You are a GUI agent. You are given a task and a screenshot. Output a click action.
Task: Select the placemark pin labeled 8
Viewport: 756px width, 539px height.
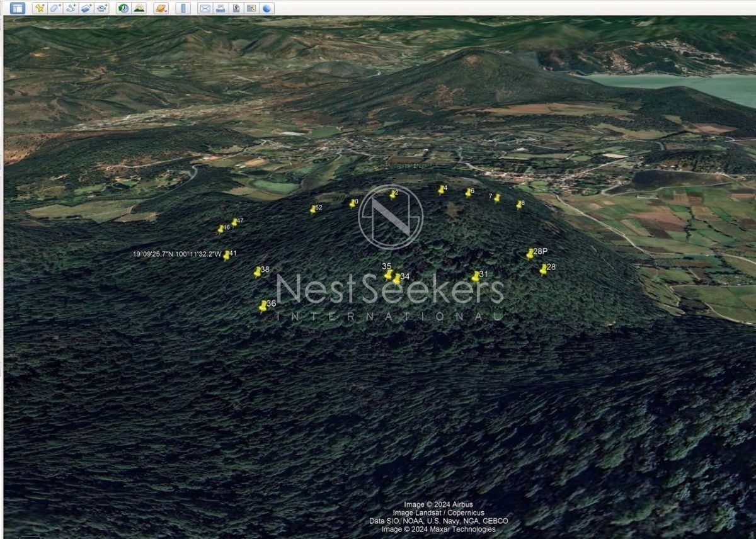(519, 205)
